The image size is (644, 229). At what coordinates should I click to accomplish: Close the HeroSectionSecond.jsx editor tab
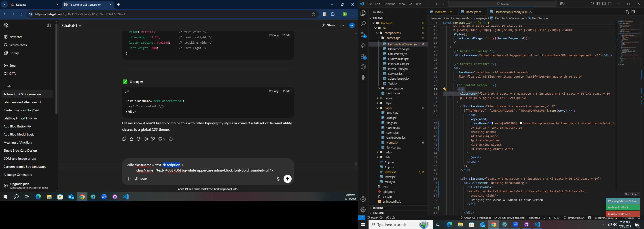pyautogui.click(x=530, y=12)
